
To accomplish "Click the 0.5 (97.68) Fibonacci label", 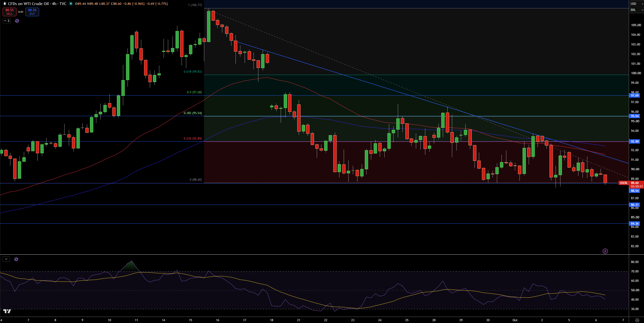I will [x=194, y=92].
